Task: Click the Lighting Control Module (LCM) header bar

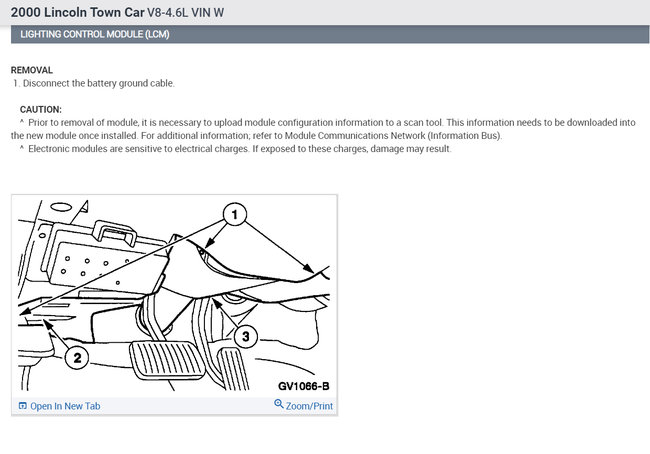Action: click(330, 34)
